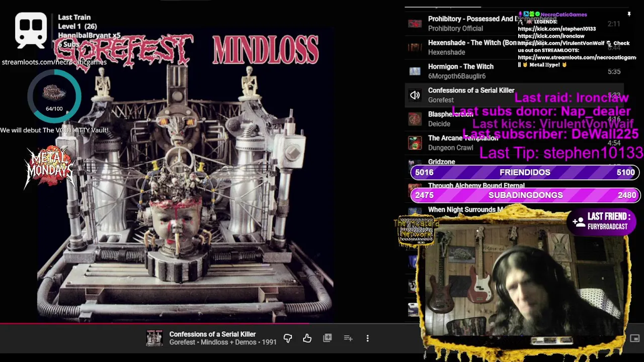Like the song with thumbs up
The height and width of the screenshot is (362, 644).
pyautogui.click(x=307, y=338)
